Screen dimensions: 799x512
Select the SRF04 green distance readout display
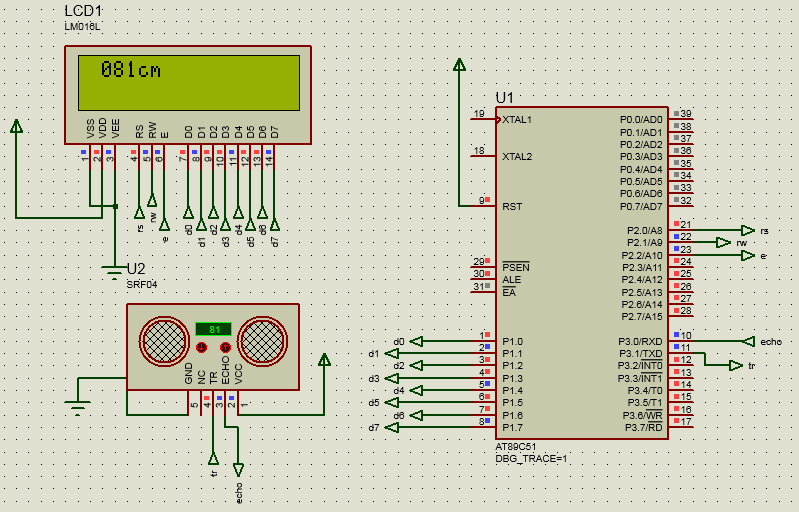213,329
